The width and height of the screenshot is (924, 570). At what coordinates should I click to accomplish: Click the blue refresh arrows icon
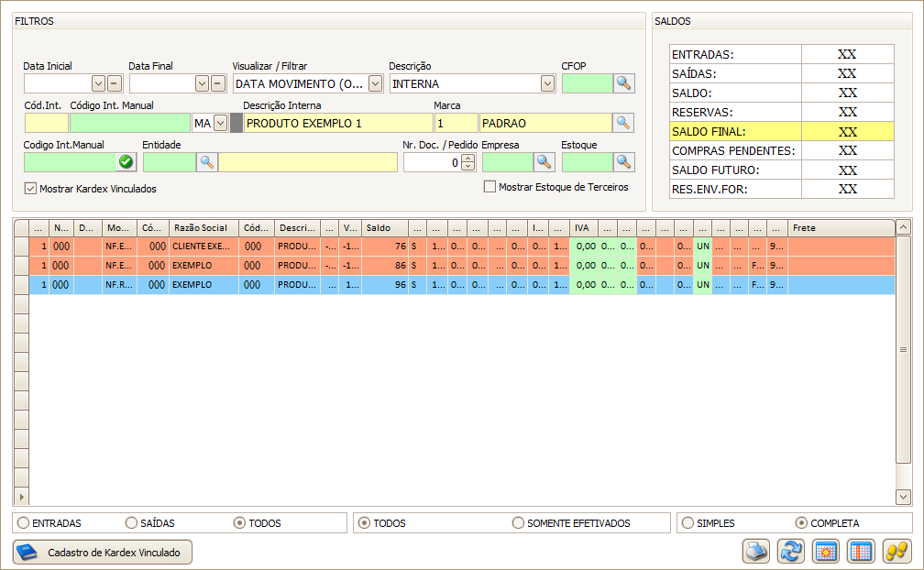(790, 552)
